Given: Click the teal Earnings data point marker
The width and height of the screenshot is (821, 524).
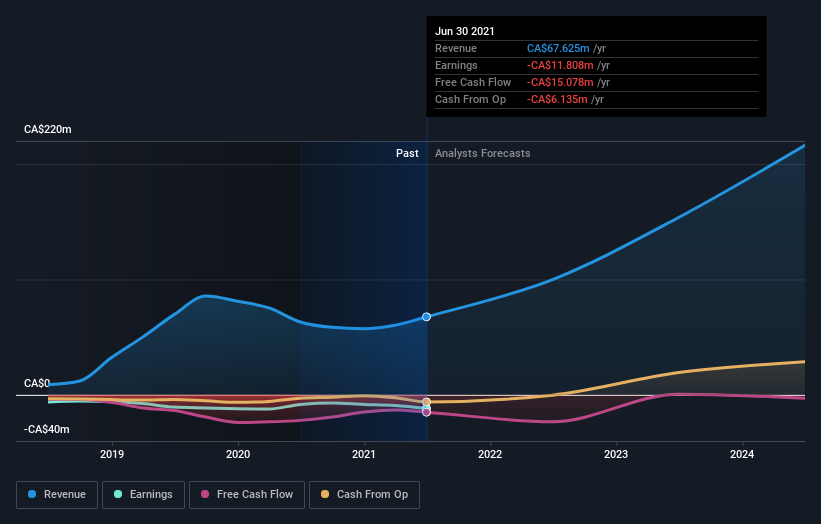Looking at the screenshot, I should [426, 407].
